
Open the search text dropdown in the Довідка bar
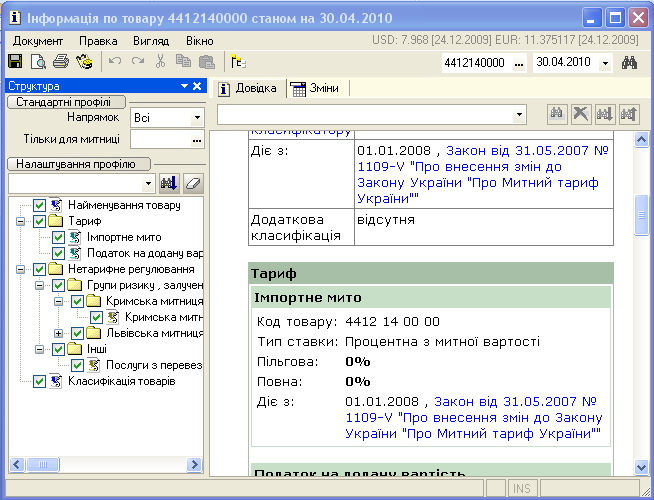519,114
